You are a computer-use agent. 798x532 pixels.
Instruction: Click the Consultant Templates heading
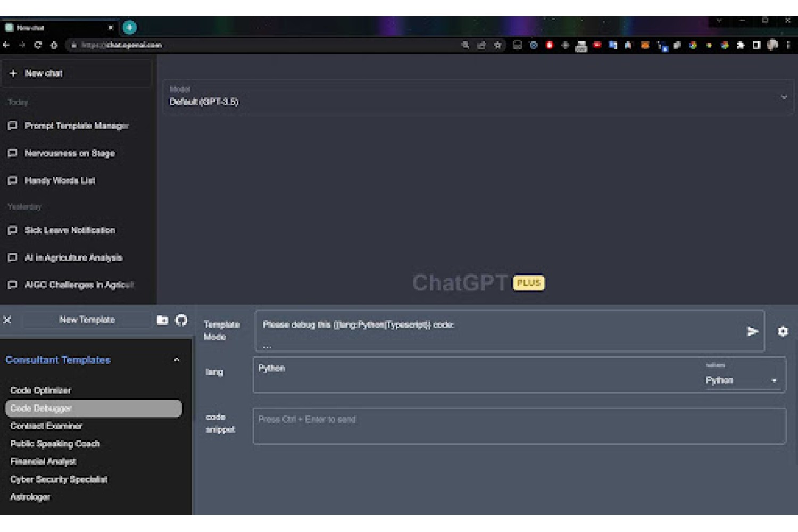coord(58,360)
